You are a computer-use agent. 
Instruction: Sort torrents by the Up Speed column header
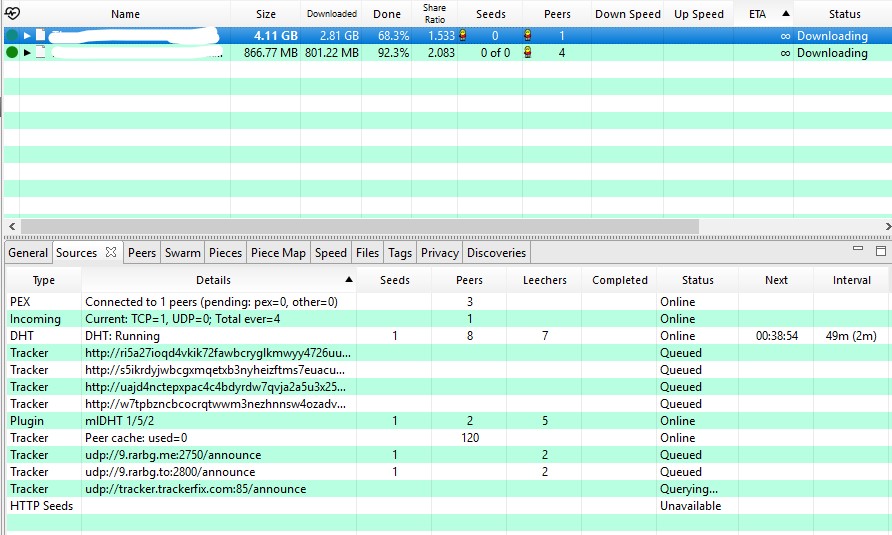click(x=699, y=14)
